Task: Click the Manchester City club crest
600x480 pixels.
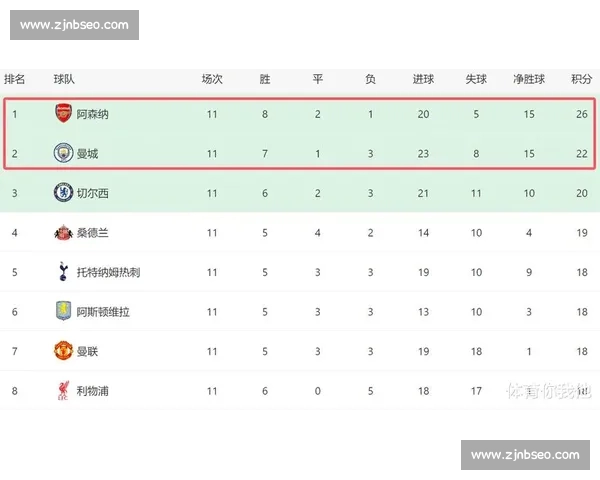Action: 63,153
